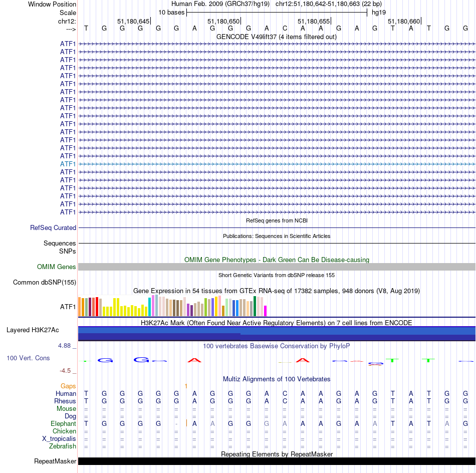Open the RefSeq Curated track label
Screen dimensions: 476x473
[53, 227]
